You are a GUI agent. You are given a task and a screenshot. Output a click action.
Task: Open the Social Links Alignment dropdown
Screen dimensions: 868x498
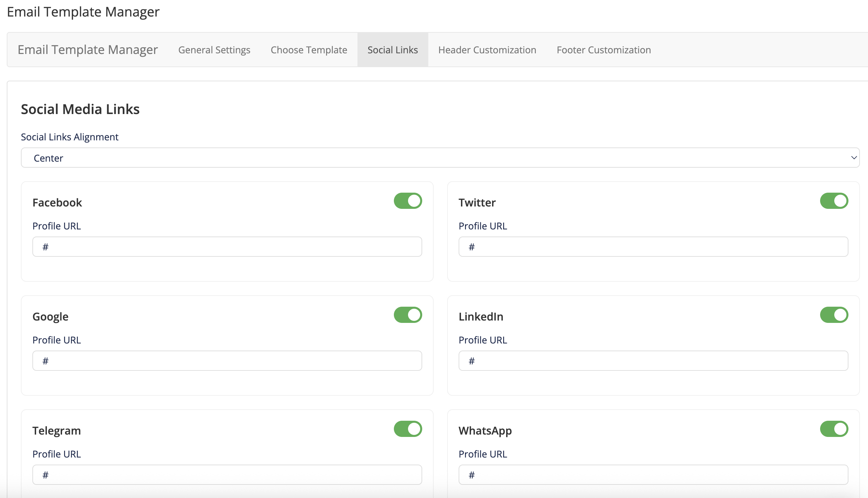pos(440,158)
